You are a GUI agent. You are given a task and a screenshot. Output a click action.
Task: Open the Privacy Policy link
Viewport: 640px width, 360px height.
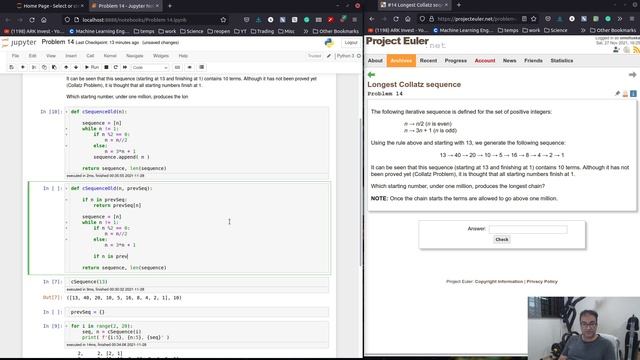542,282
